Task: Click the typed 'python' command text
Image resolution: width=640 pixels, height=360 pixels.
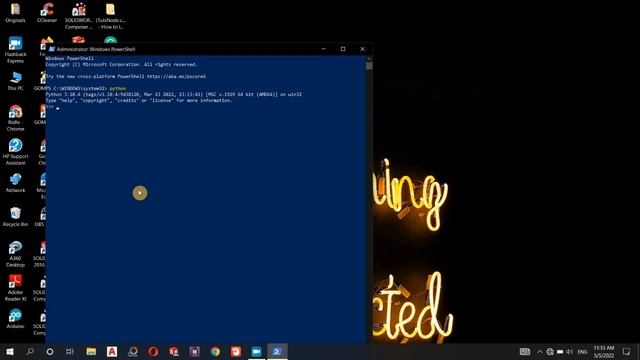Action: 118,88
